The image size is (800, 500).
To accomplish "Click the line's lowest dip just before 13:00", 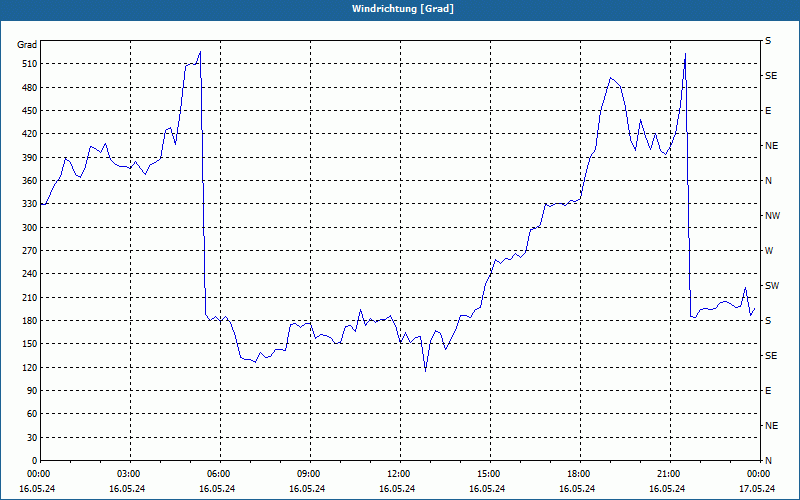I will click(425, 370).
